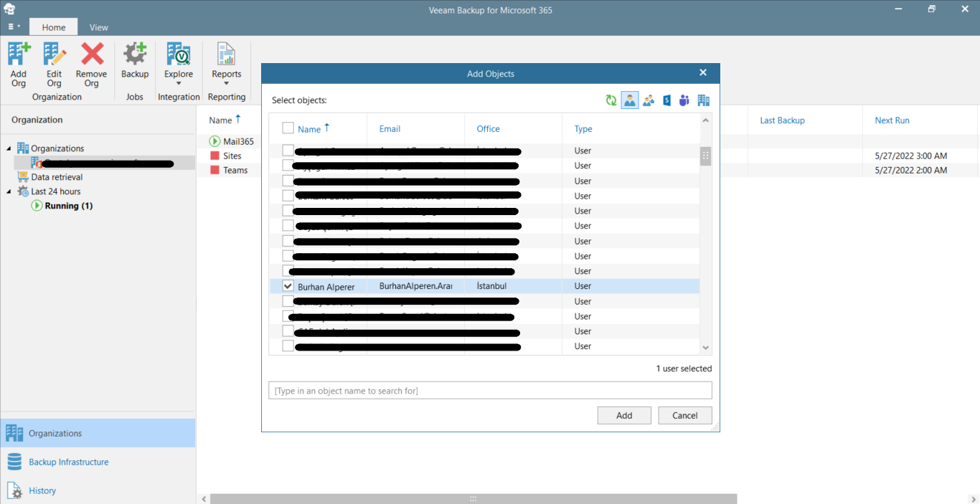Open the Explore dropdown arrow
The width and height of the screenshot is (980, 504).
tap(179, 83)
